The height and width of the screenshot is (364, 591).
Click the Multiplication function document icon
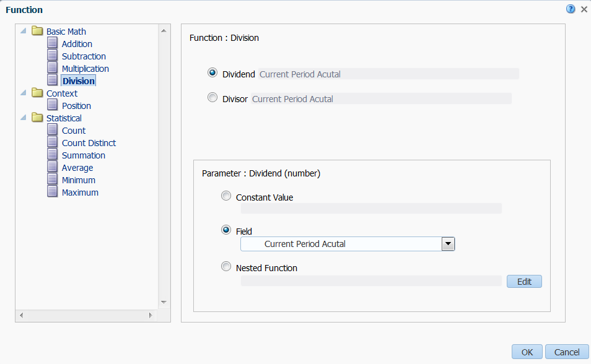[x=53, y=68]
